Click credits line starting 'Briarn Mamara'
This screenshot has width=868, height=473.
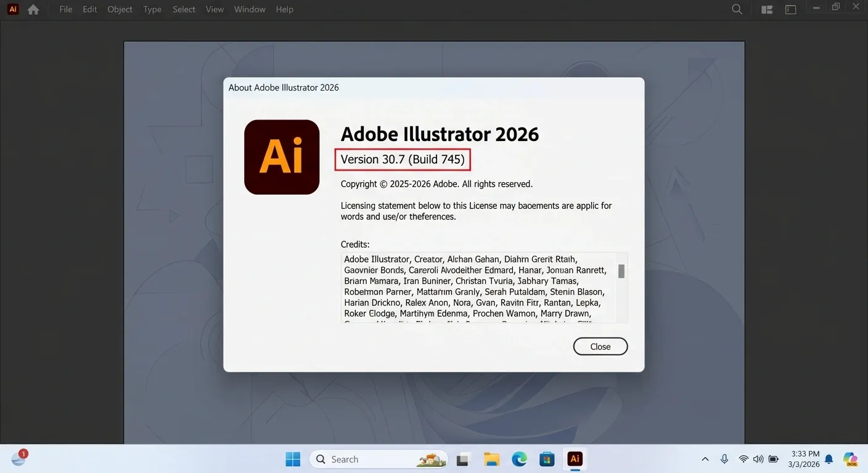pyautogui.click(x=461, y=281)
